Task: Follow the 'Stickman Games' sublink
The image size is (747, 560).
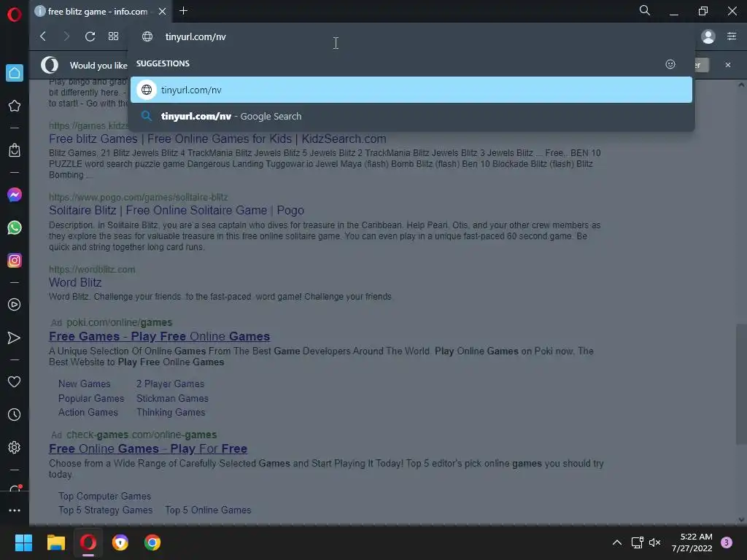Action: [x=172, y=399]
